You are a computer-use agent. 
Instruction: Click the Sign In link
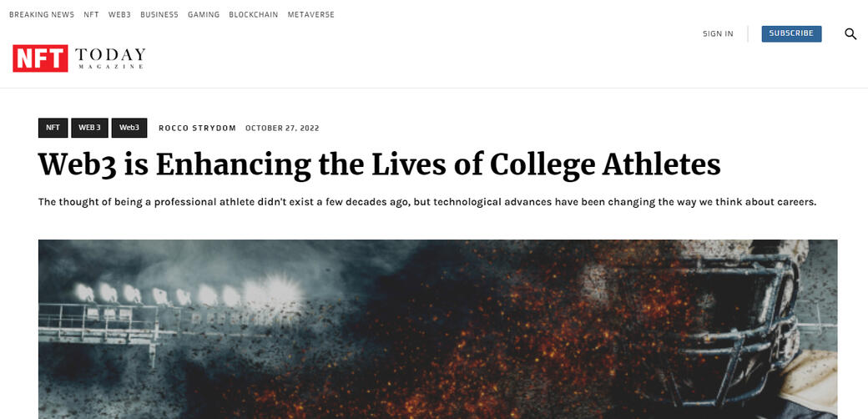coord(718,33)
